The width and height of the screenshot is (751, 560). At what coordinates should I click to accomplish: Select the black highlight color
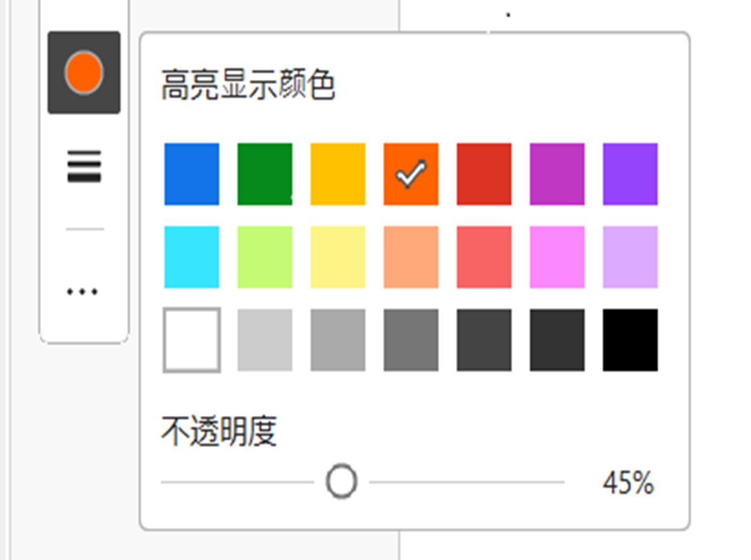[x=629, y=339]
